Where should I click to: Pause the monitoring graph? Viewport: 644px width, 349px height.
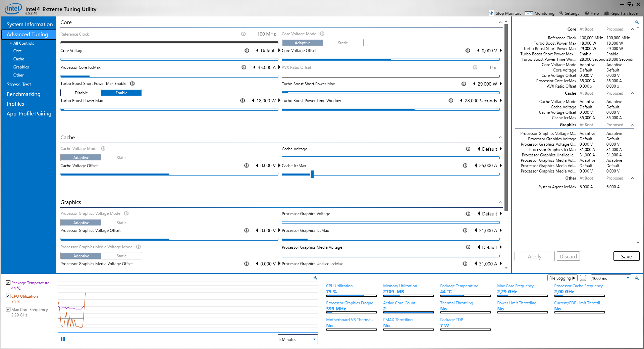(x=63, y=339)
